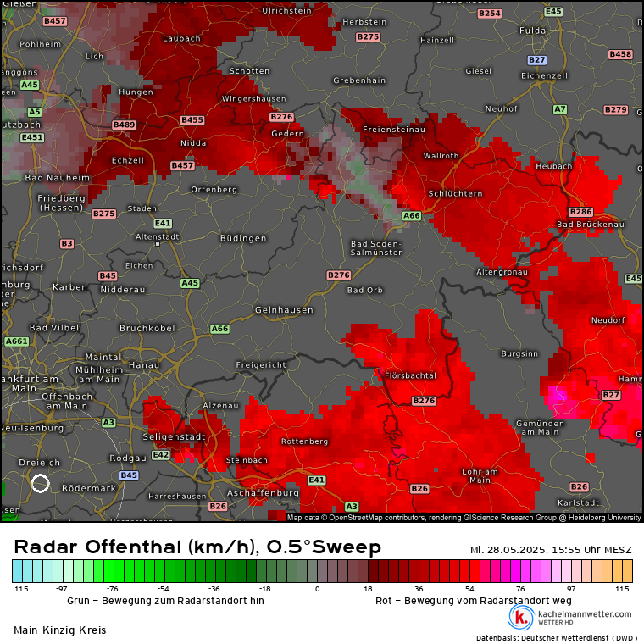Select the E42 shield near Rodgau
Screen dimensions: 644x644
[x=161, y=455]
